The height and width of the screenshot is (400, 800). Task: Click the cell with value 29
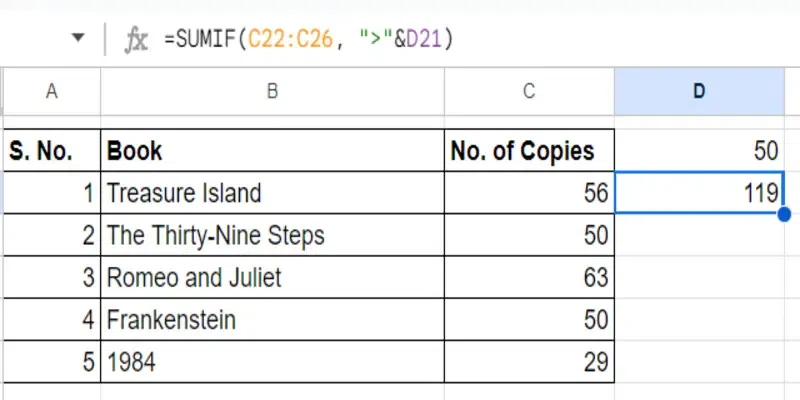(x=528, y=362)
